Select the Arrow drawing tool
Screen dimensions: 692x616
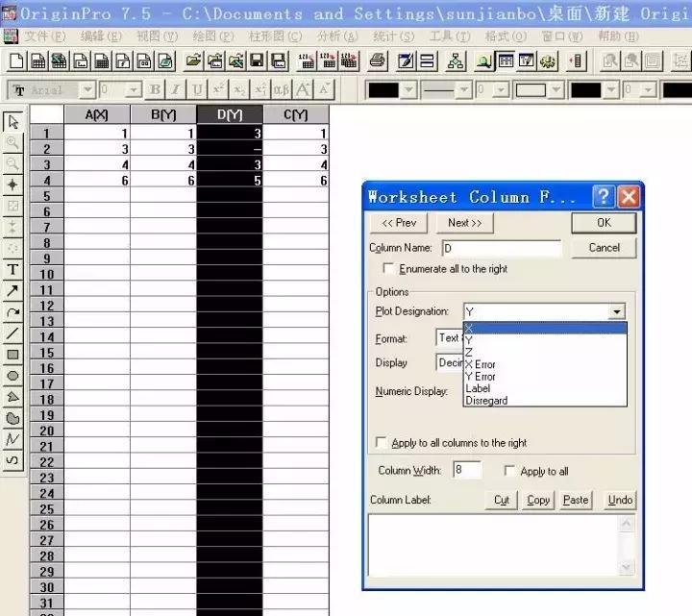12,290
